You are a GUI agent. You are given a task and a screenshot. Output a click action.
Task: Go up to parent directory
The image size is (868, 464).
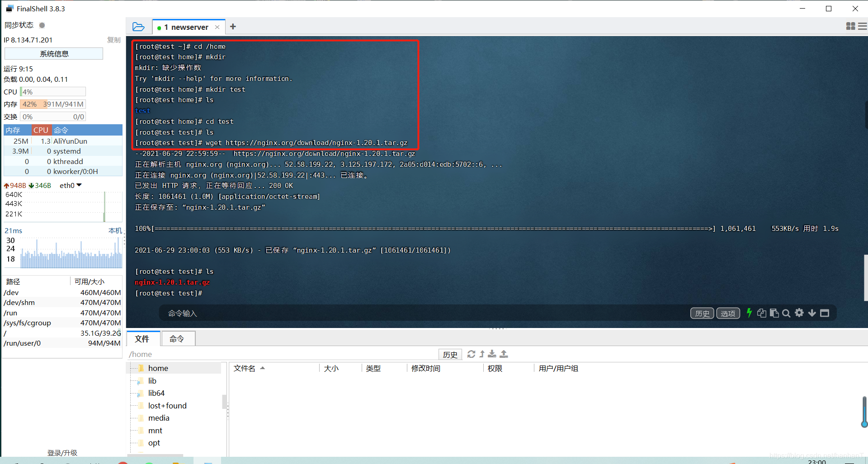[x=482, y=354]
